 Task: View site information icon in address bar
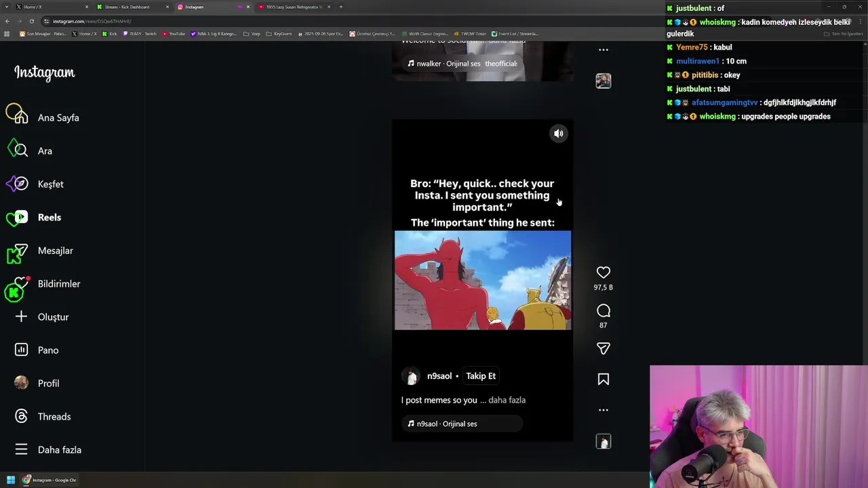[47, 21]
